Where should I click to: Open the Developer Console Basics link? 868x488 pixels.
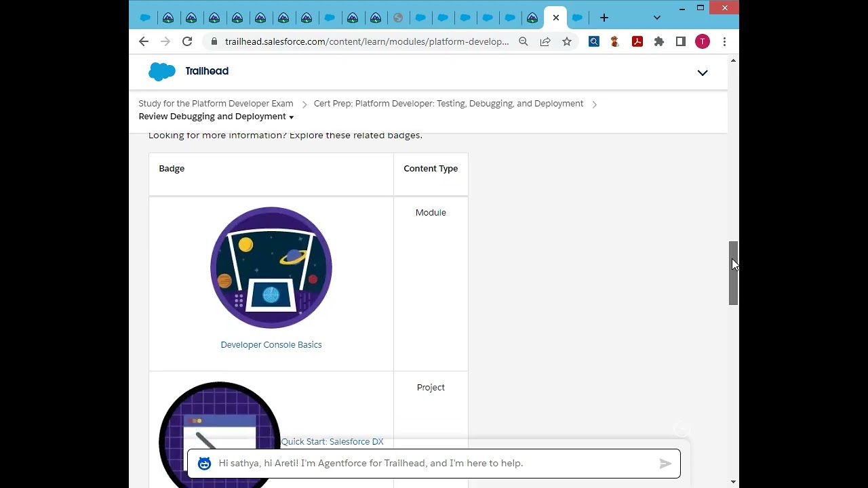[x=271, y=344]
